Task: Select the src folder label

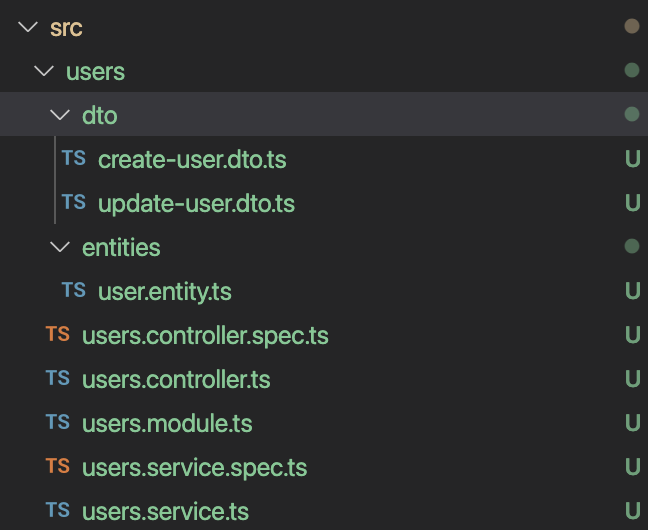Action: [66, 28]
